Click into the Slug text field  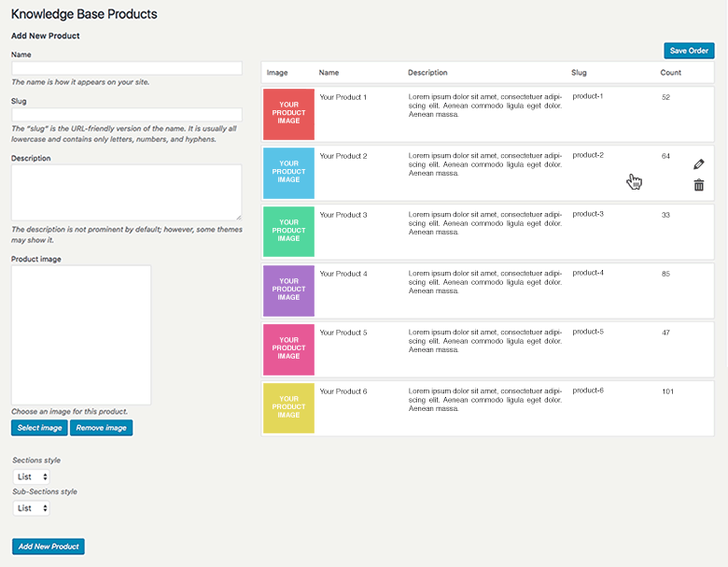(x=126, y=114)
